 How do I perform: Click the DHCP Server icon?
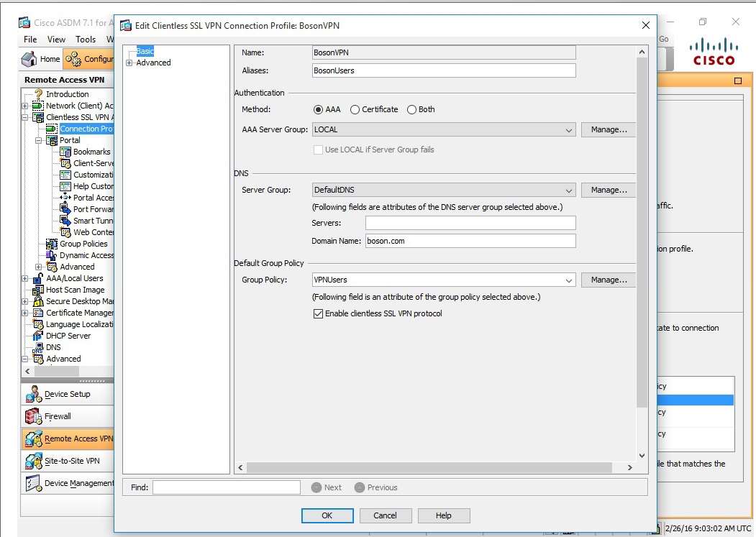click(x=38, y=336)
